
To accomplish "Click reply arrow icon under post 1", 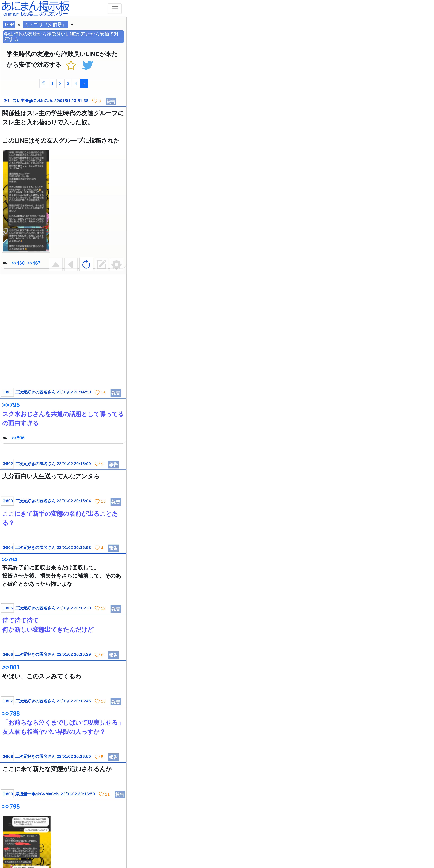I will tap(5, 263).
